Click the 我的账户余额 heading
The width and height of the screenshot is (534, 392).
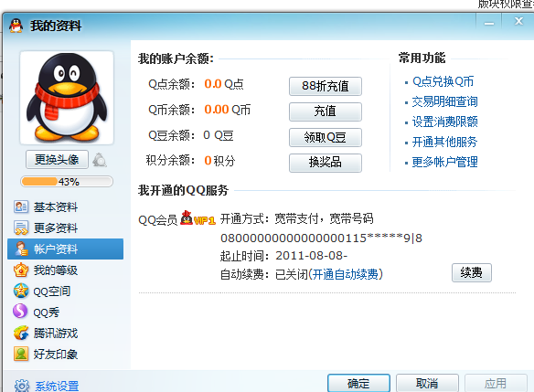[x=176, y=58]
